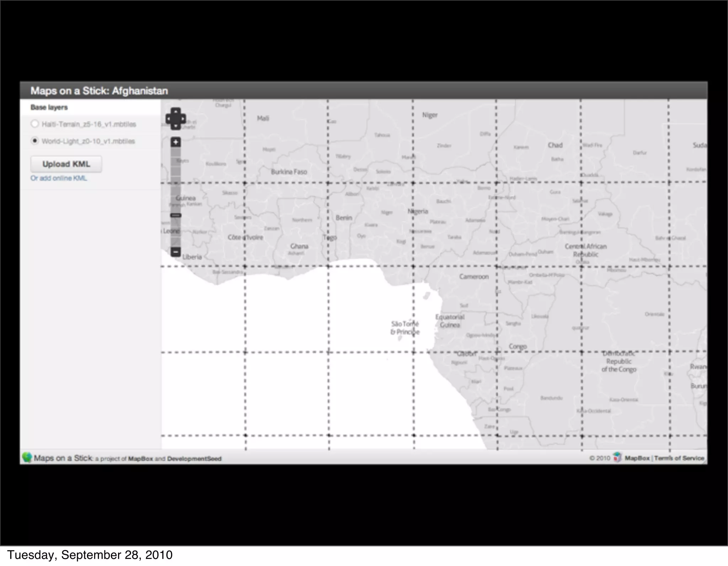Click the zoom slider handle
The height and width of the screenshot is (566, 728).
click(x=176, y=215)
